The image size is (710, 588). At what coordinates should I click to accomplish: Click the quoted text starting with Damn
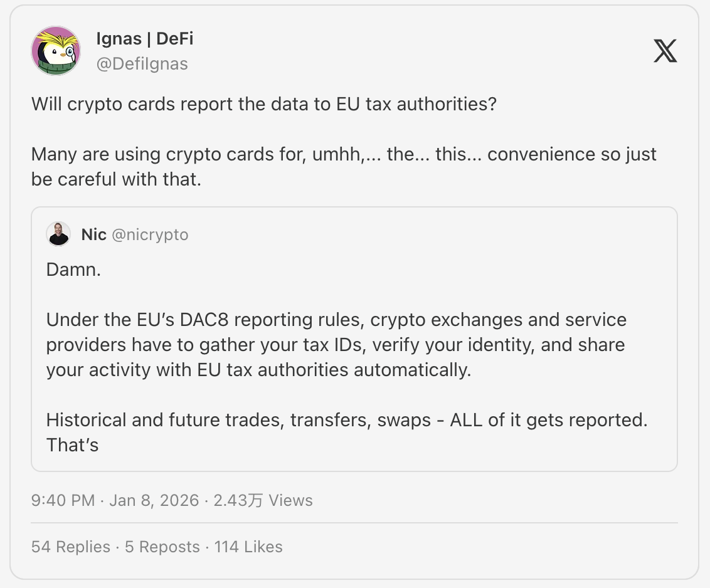tap(73, 271)
